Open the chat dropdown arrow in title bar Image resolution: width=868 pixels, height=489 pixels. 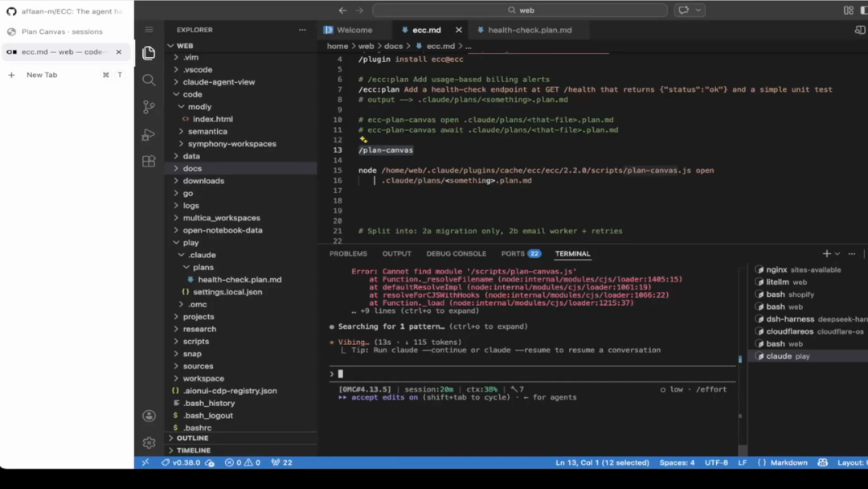tap(698, 10)
